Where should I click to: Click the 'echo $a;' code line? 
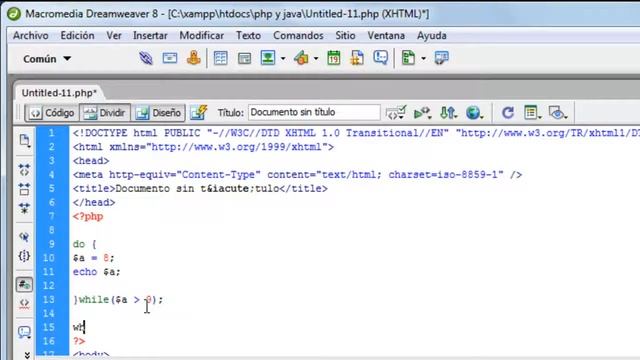tap(97, 272)
